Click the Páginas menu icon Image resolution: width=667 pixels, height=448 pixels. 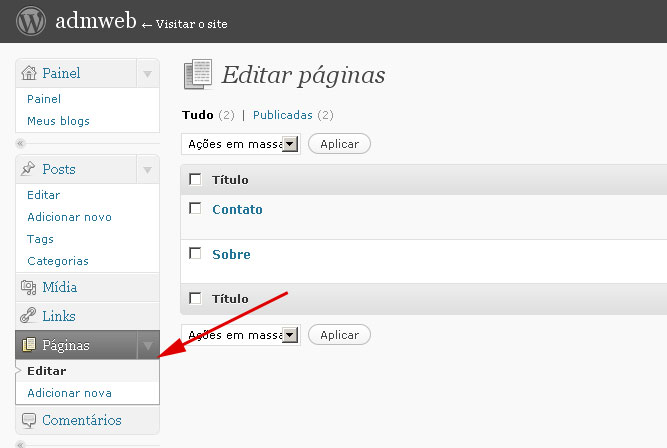29,345
